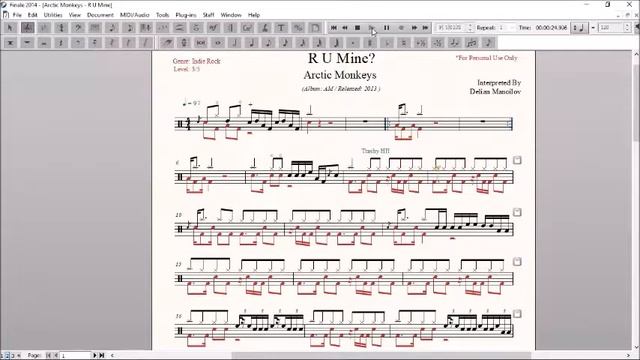This screenshot has height=360, width=640.
Task: Fast forward playback
Action: (x=414, y=28)
